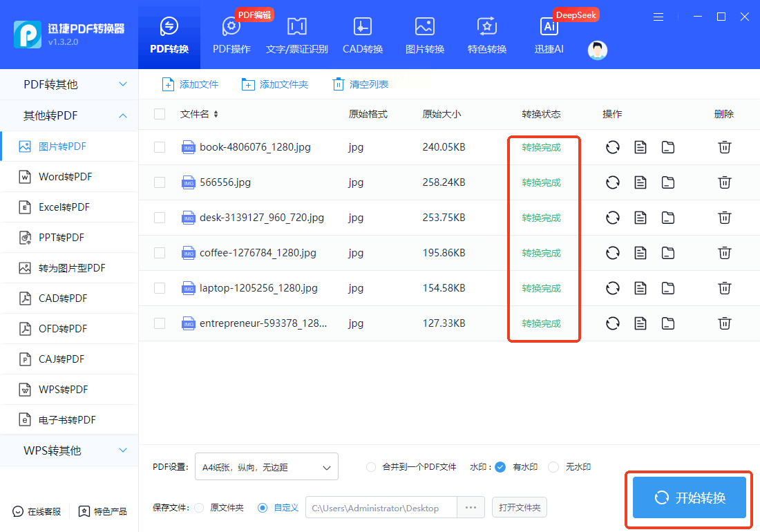Toggle the select-all checkbox in header
760x532 pixels.
coord(160,114)
